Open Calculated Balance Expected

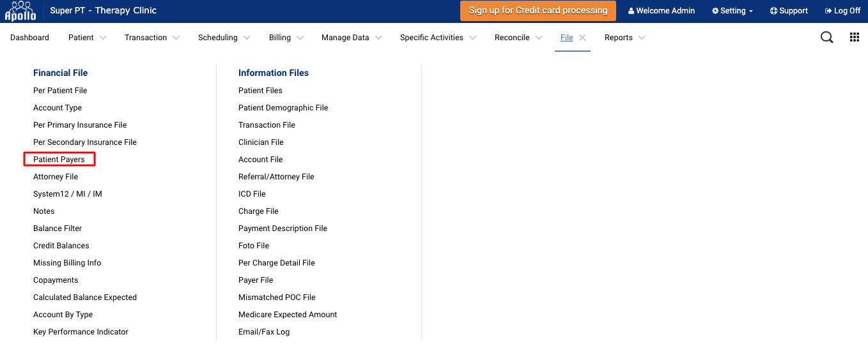(85, 297)
